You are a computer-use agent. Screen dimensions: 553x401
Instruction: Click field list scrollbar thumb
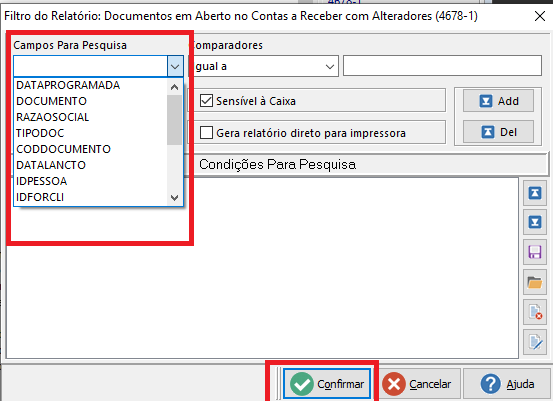pos(175,120)
